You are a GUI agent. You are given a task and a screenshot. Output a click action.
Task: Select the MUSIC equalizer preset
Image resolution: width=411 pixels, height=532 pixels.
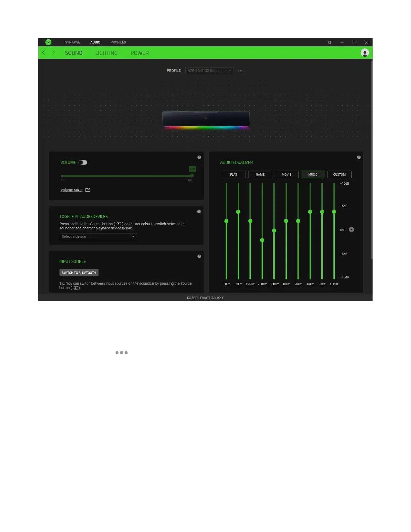point(313,175)
